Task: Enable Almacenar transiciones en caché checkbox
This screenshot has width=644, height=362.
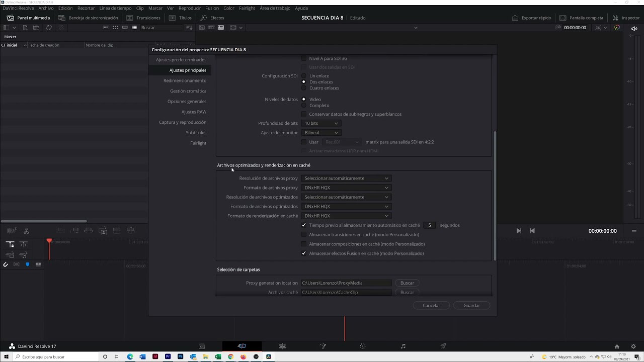Action: [304, 235]
